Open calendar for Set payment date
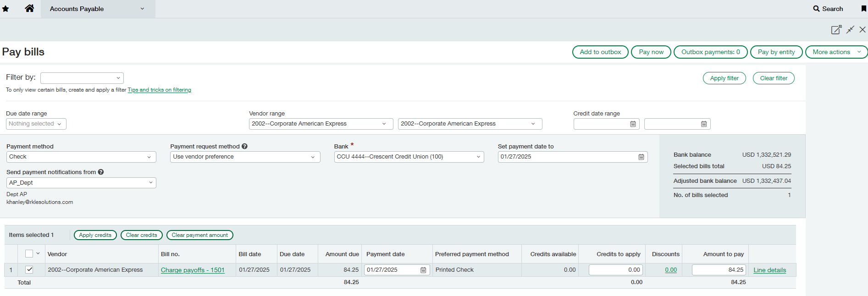Image resolution: width=868 pixels, height=296 pixels. click(x=641, y=157)
